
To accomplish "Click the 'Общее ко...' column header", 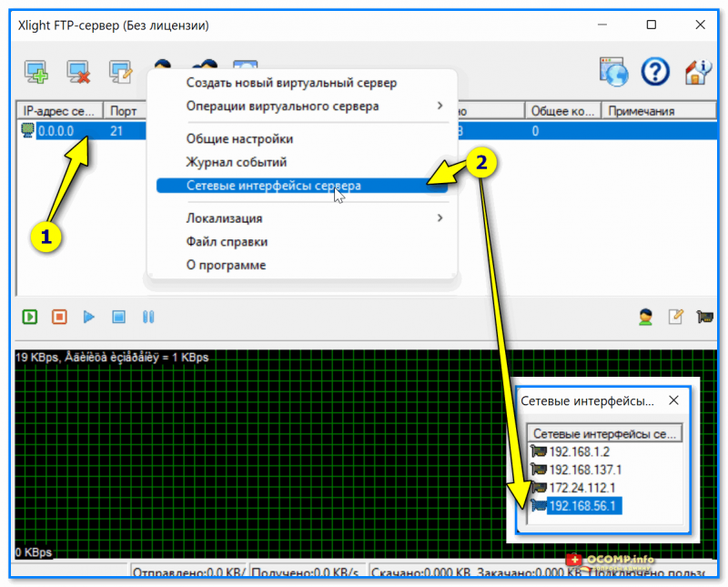I will [x=562, y=111].
